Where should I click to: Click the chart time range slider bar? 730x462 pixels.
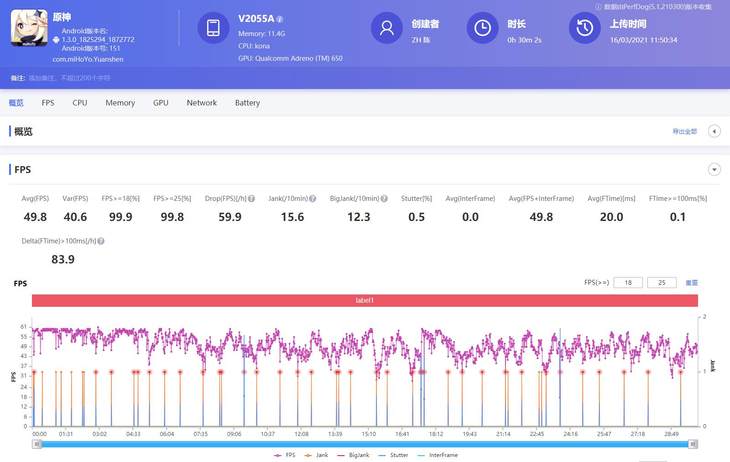pos(365,442)
